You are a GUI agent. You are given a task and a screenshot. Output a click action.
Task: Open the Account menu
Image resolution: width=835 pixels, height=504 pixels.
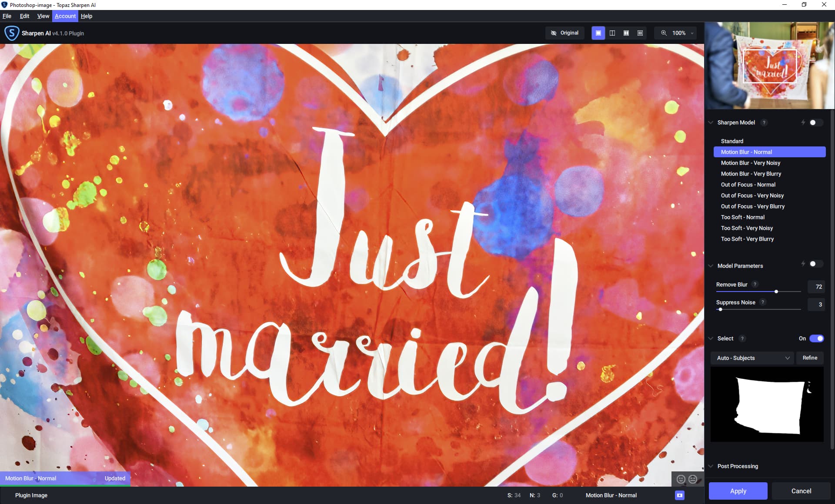point(65,16)
